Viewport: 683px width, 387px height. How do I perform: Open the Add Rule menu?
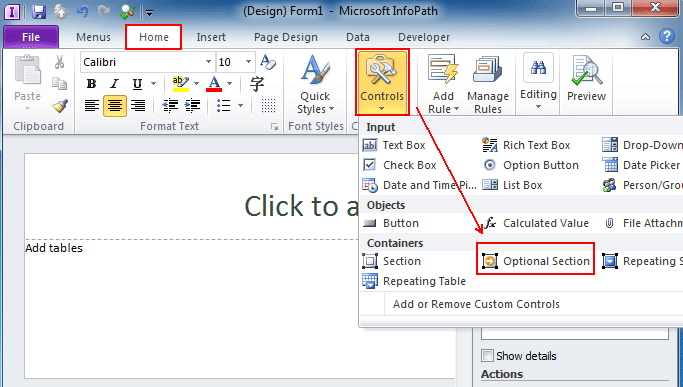(x=443, y=84)
